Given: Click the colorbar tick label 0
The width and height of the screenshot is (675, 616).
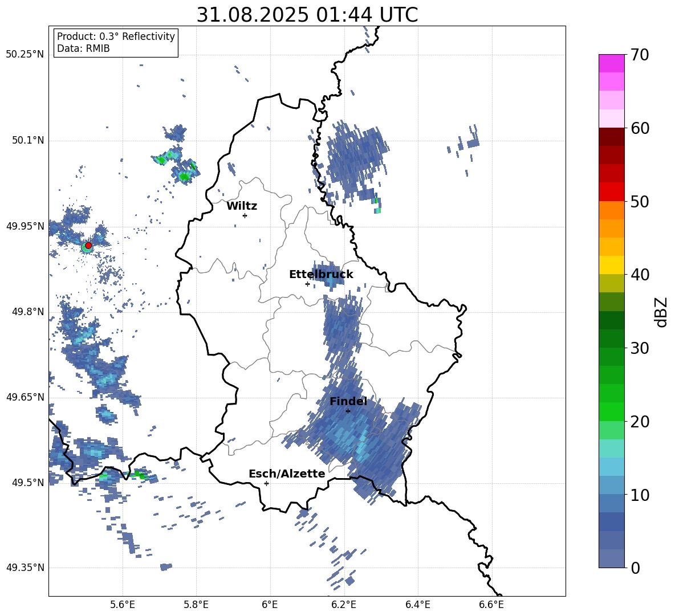Looking at the screenshot, I should click(x=635, y=568).
